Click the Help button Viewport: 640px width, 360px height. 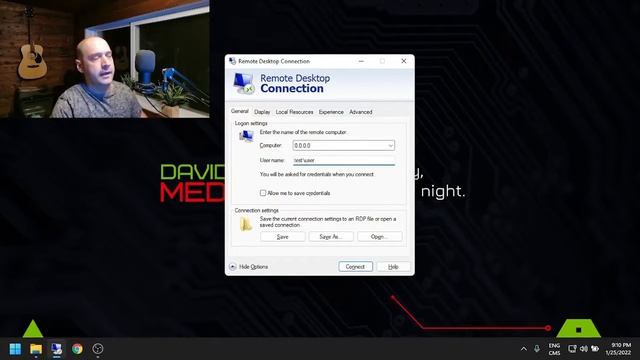(393, 267)
